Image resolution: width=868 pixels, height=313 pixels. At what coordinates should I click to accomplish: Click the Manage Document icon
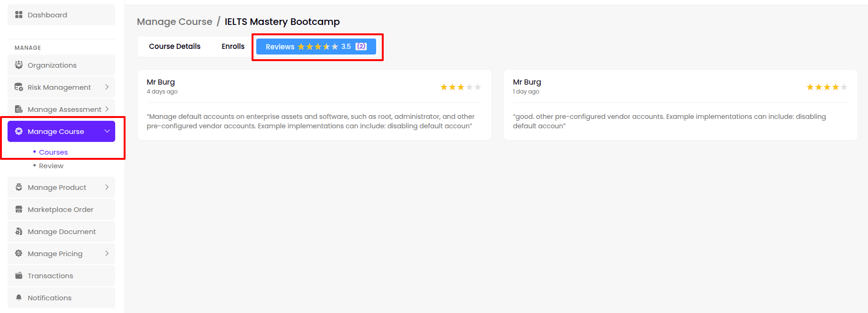coord(19,232)
